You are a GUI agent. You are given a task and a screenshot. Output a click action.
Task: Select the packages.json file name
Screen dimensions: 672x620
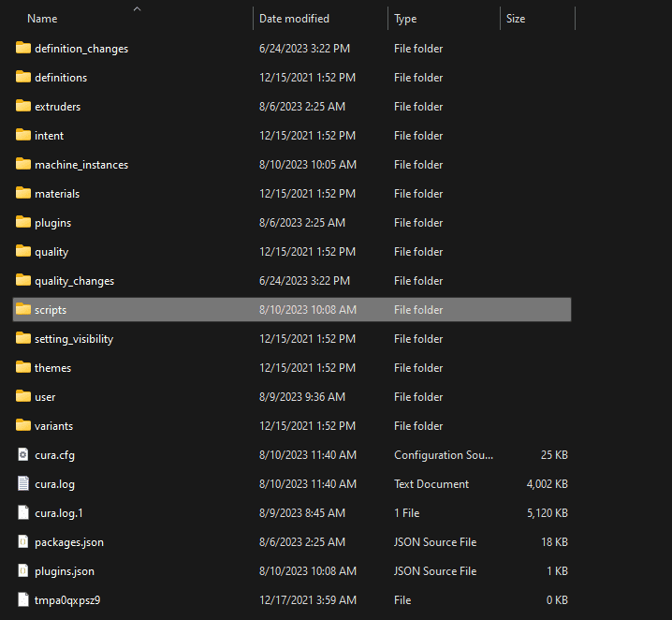click(x=69, y=542)
